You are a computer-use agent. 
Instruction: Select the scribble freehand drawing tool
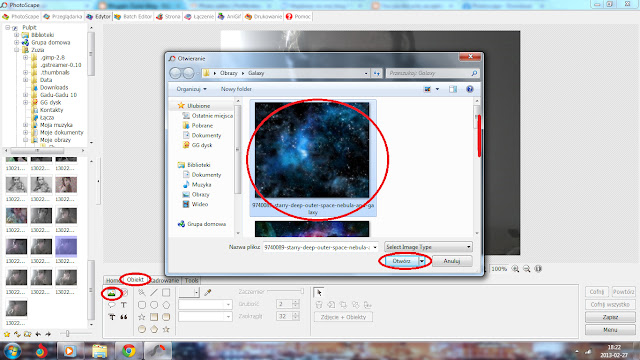click(x=142, y=292)
